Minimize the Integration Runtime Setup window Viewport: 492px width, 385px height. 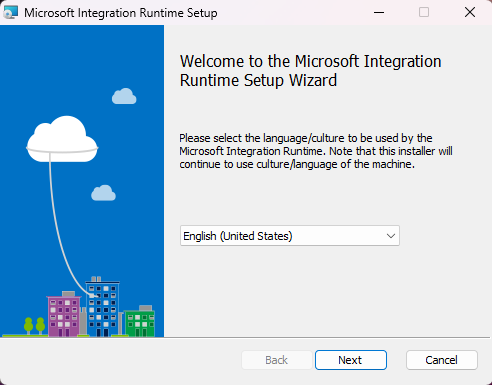point(379,13)
